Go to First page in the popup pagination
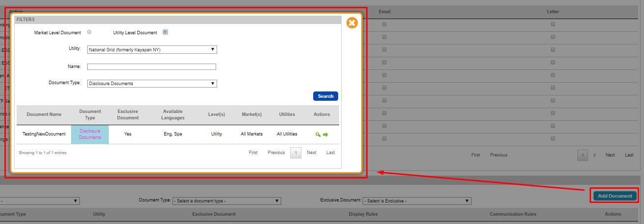This screenshot has width=644, height=224. 253,153
